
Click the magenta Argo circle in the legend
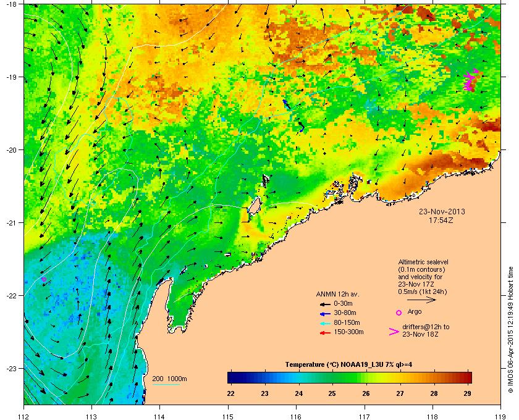pos(399,313)
